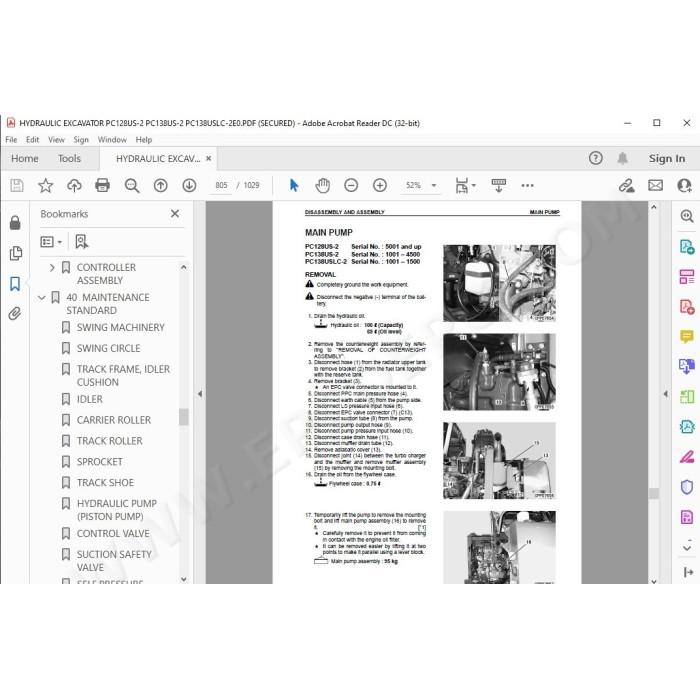700x700 pixels.
Task: Open more tools ellipsis
Action: pos(527,185)
